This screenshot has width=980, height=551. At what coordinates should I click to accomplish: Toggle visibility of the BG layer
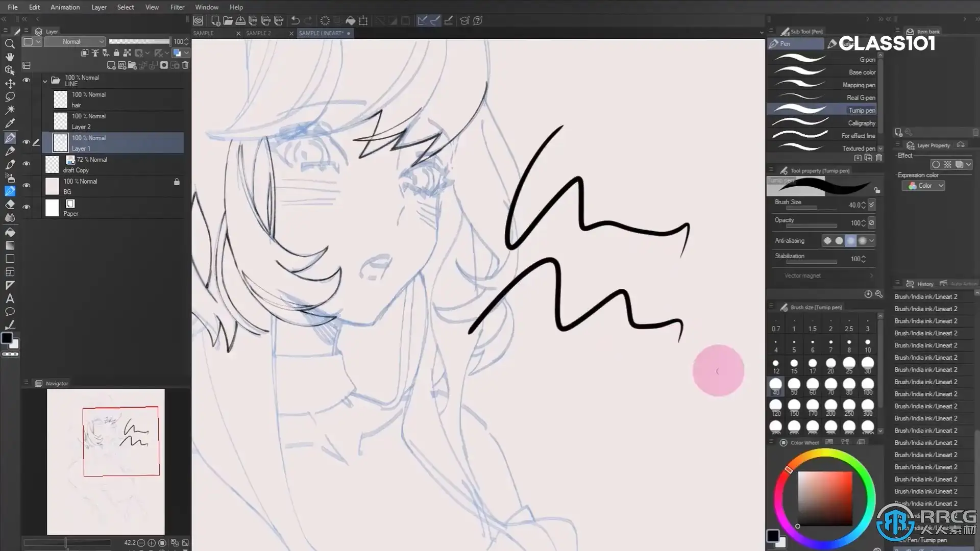point(27,185)
